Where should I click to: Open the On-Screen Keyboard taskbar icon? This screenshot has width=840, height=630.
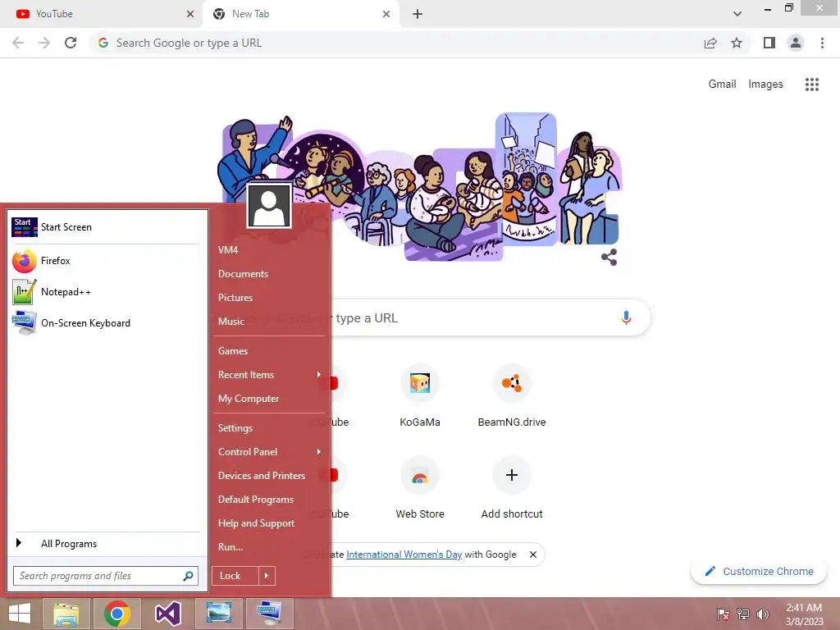269,614
